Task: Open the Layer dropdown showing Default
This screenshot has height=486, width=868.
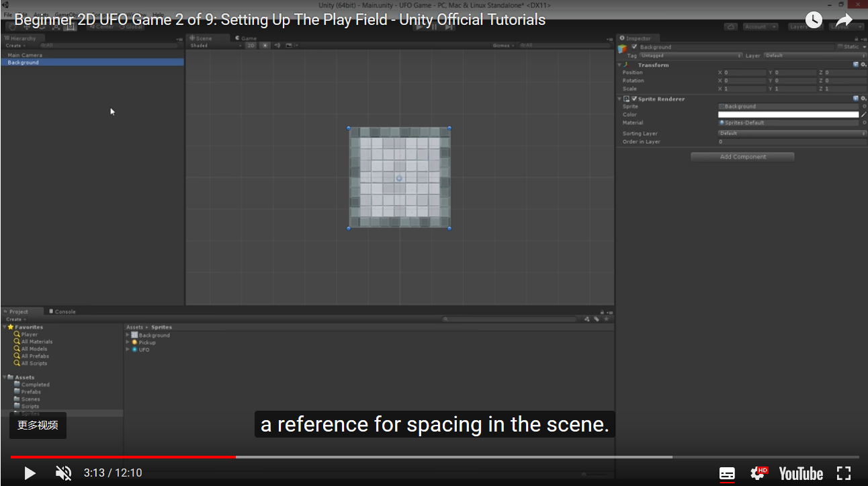Action: [x=815, y=56]
